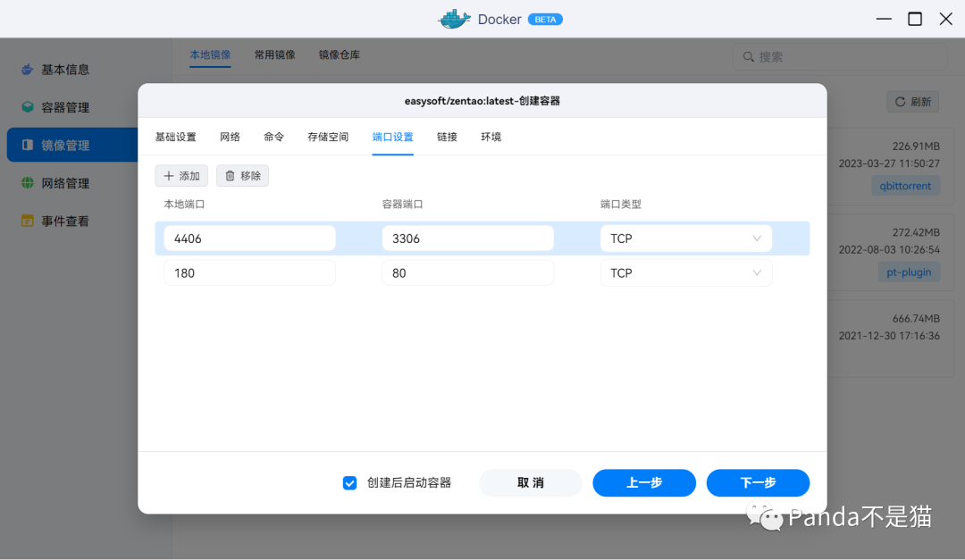Click the 移除 button to remove port
The width and height of the screenshot is (965, 560).
(242, 176)
